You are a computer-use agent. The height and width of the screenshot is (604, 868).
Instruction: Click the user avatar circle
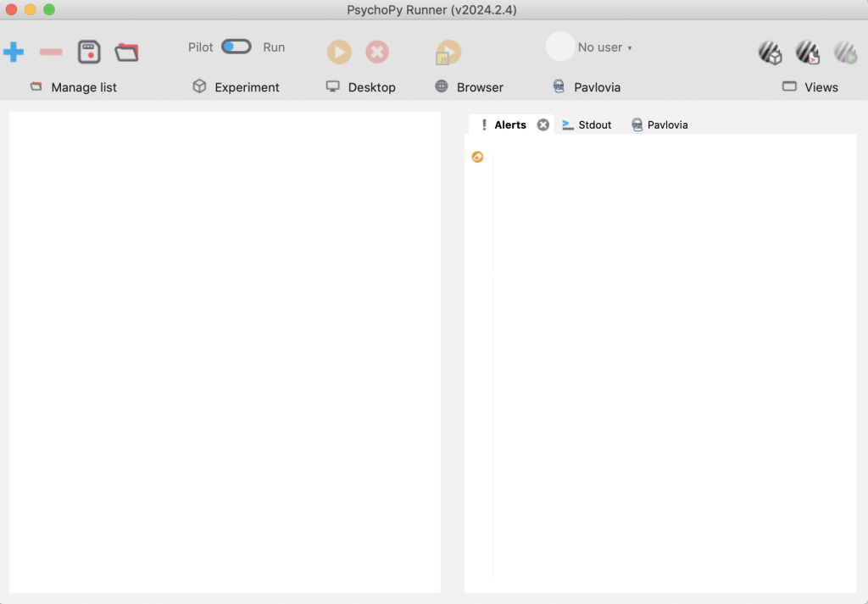[560, 47]
